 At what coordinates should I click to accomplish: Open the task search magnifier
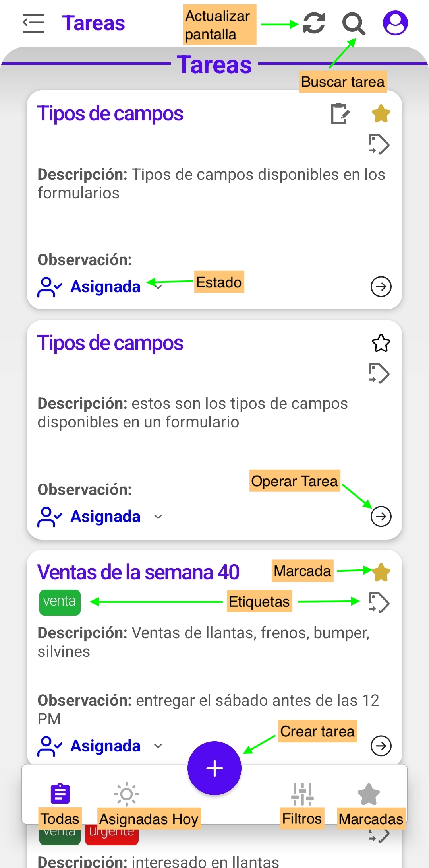[353, 23]
